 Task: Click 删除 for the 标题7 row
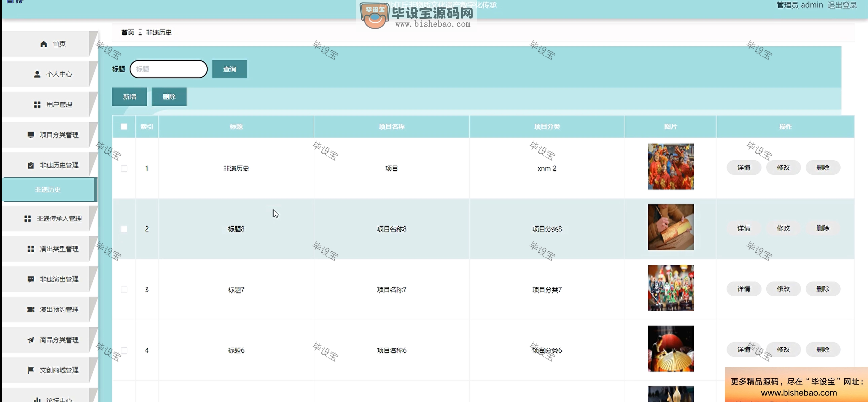823,289
